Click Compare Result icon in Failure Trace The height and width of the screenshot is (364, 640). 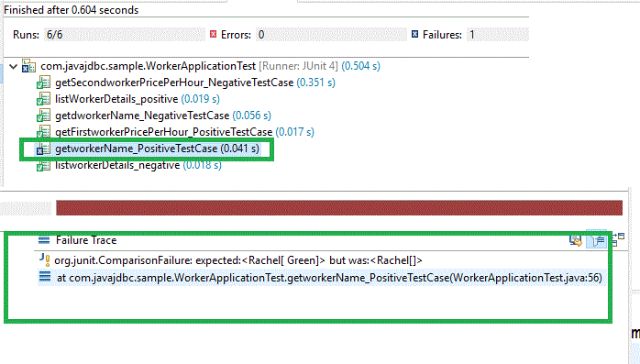coord(619,239)
